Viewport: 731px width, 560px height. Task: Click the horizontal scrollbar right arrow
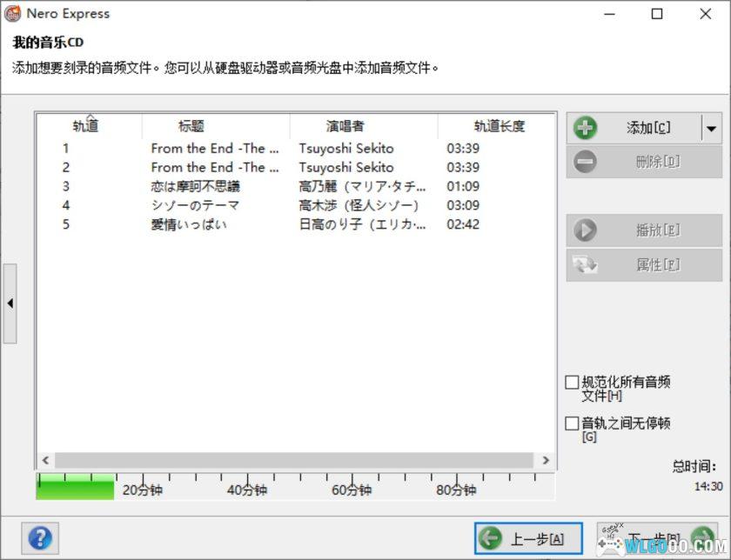click(x=547, y=461)
